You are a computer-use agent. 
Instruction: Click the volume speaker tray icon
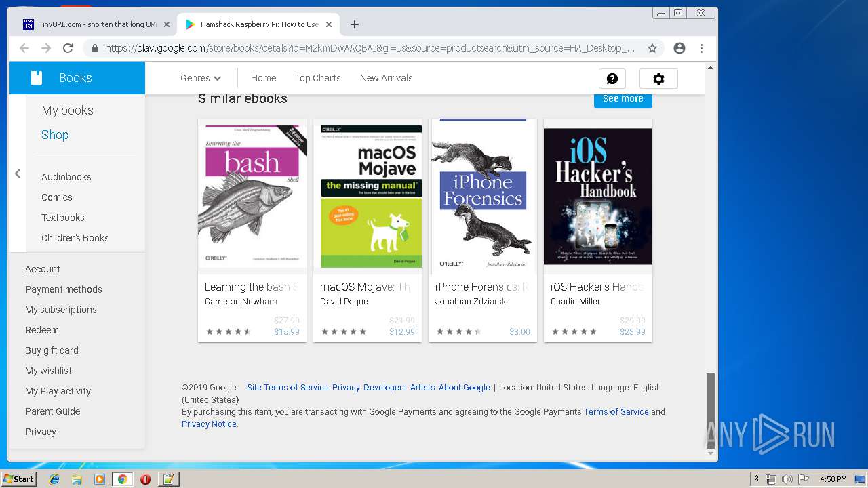(787, 479)
